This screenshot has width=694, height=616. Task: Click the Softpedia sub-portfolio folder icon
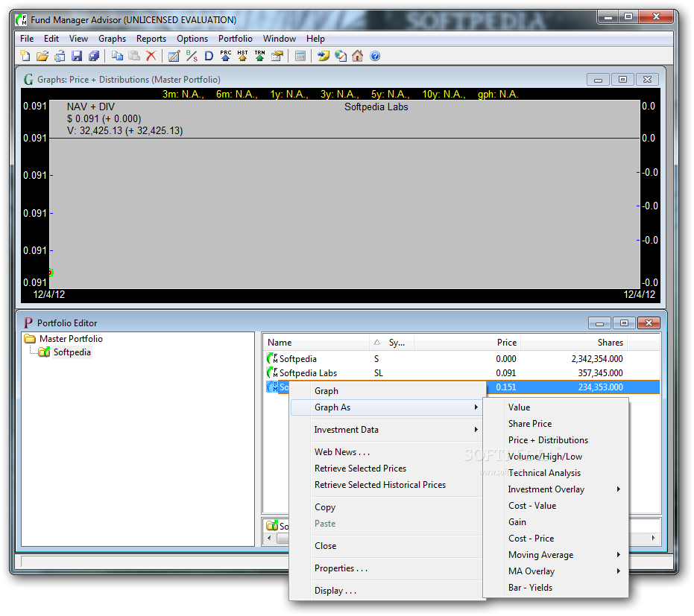click(44, 352)
